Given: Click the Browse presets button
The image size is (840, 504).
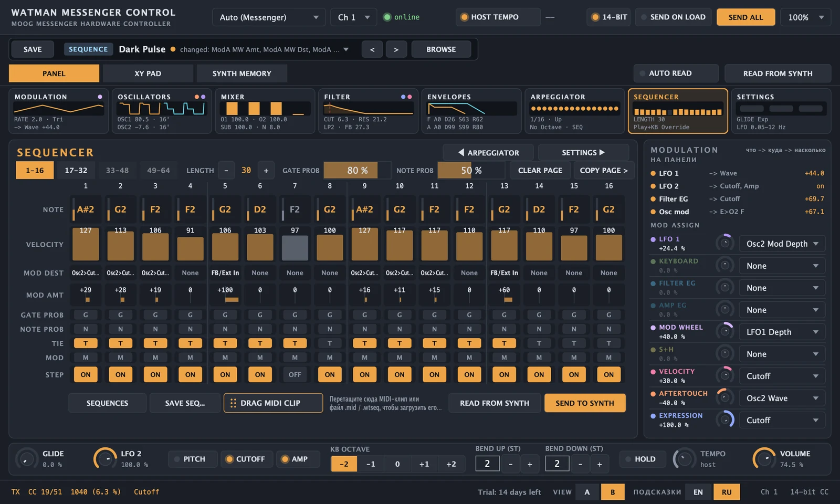Looking at the screenshot, I should (441, 49).
